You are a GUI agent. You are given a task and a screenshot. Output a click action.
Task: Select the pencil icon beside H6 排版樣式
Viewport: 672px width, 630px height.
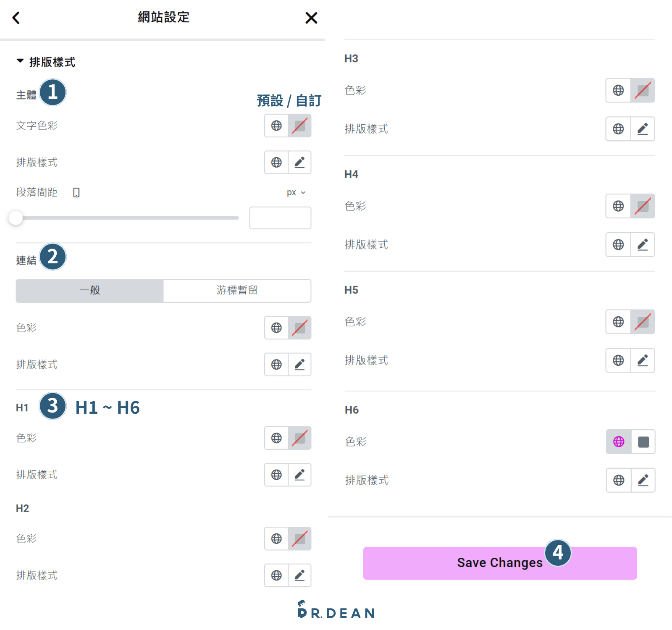(643, 480)
